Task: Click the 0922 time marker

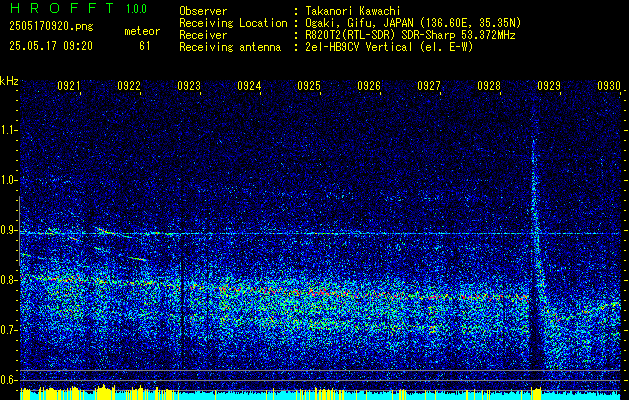Action: click(129, 86)
